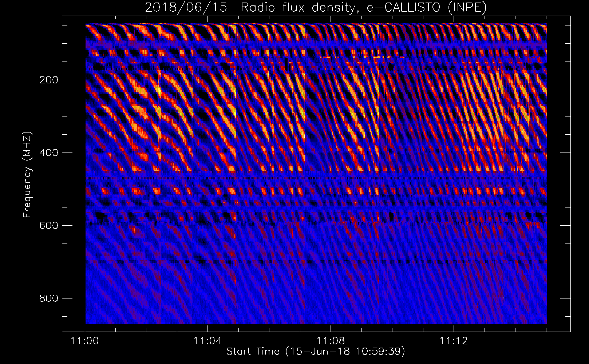Click the '11:08' time tick label
Screen dimensions: 589x364
331,341
